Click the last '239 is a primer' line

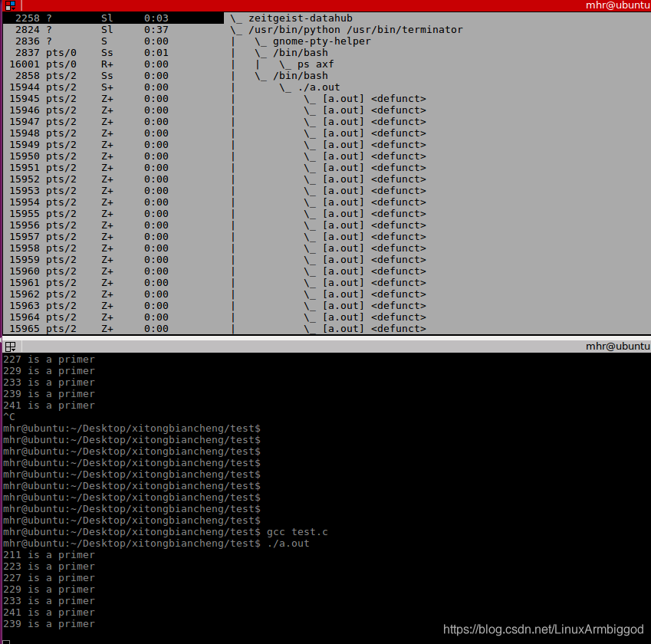point(49,624)
